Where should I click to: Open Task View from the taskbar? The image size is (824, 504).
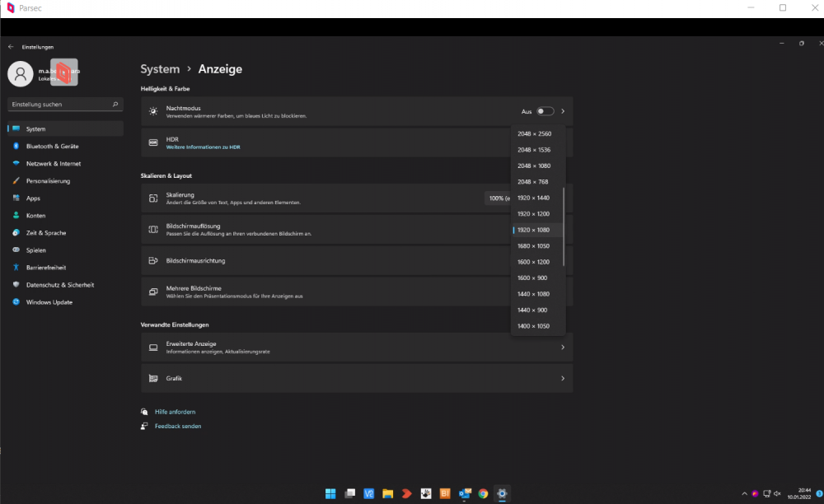coord(349,493)
